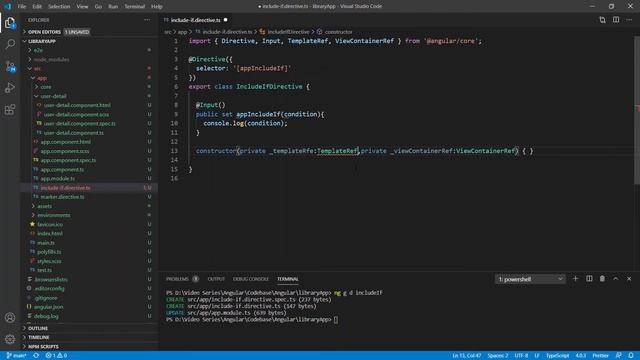This screenshot has width=640, height=360.
Task: Open the Run and Debug view
Action: (10, 88)
